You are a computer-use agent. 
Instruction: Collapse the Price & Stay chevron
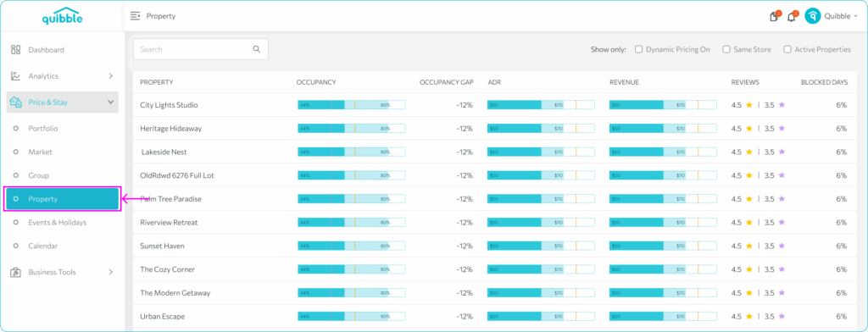(111, 102)
